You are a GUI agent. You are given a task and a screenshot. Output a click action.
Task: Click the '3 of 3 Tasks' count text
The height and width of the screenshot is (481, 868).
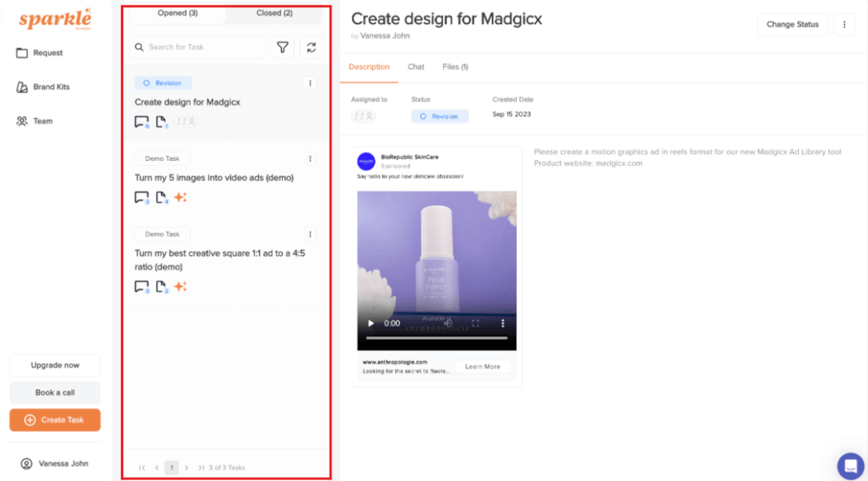(x=227, y=467)
